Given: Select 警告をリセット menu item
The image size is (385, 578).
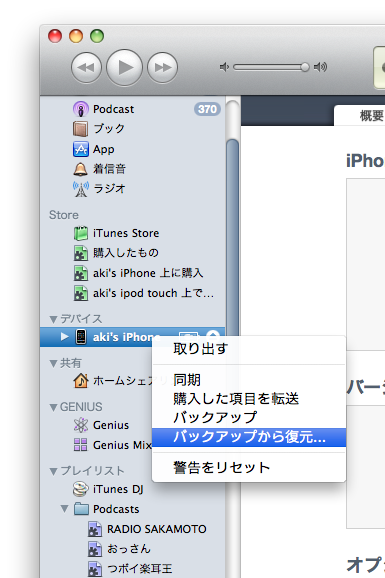Looking at the screenshot, I should 249,467.
